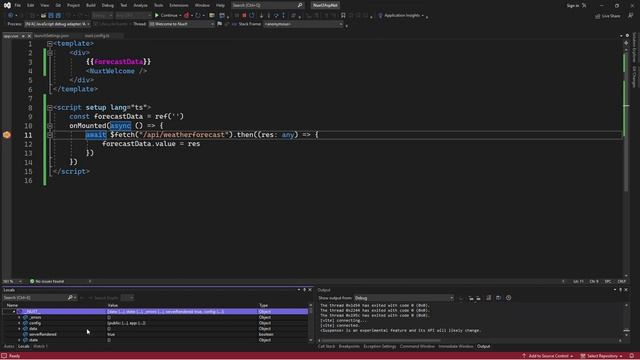Click Select Repository button

pyautogui.click(x=602, y=356)
